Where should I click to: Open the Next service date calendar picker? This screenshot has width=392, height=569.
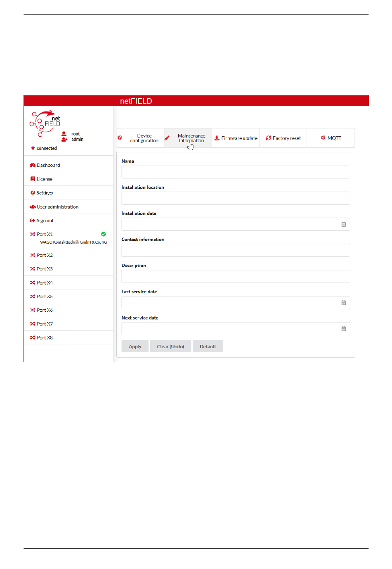(344, 329)
